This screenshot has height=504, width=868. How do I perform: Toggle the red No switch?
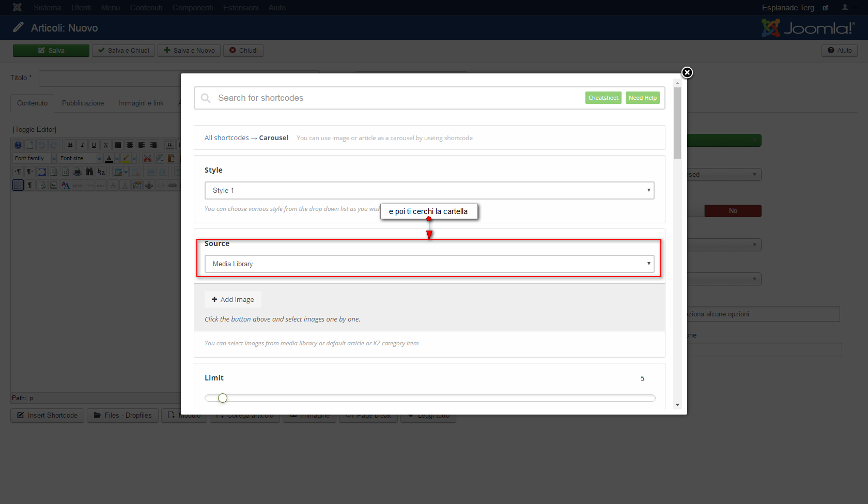[x=733, y=211]
